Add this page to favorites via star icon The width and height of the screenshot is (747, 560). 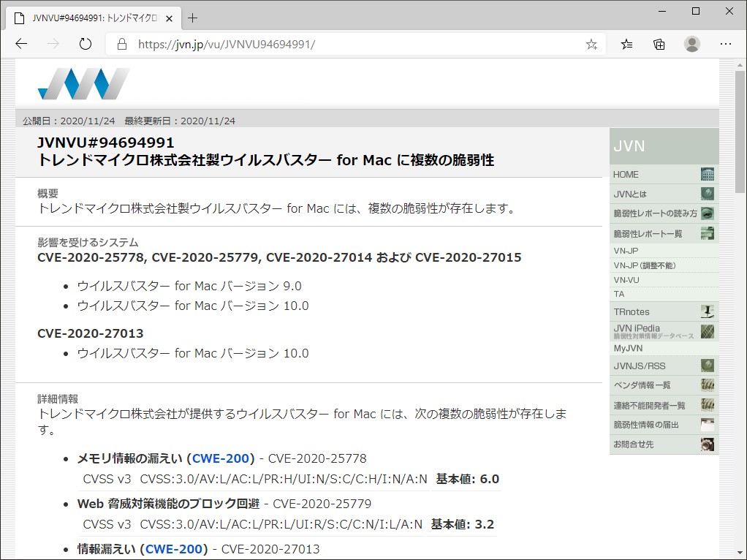[x=591, y=44]
